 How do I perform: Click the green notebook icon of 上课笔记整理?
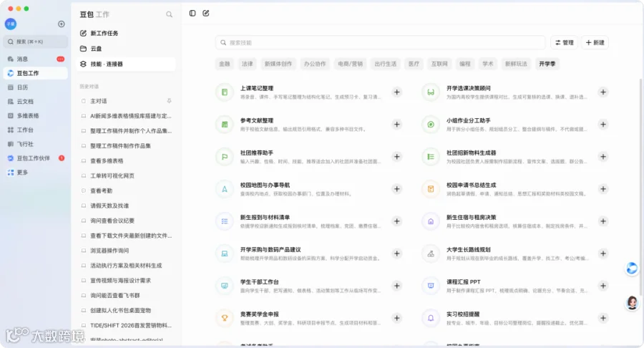225,92
